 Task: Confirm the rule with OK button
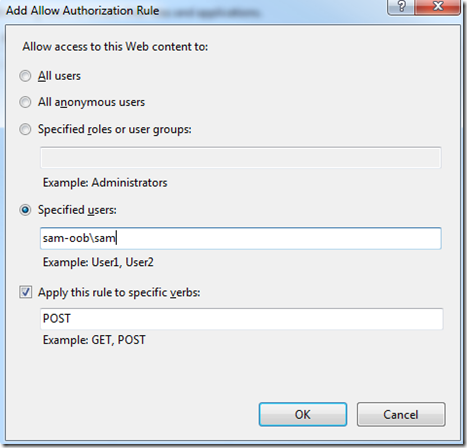[303, 414]
